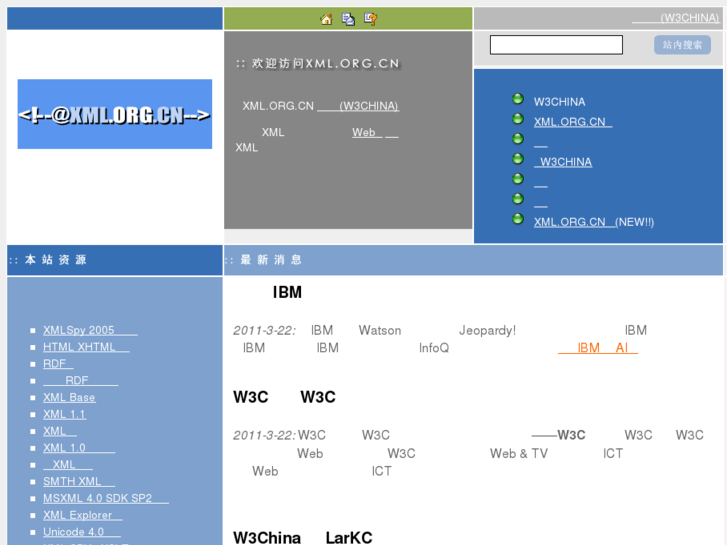
Task: Focus the site search text box
Action: 556,45
